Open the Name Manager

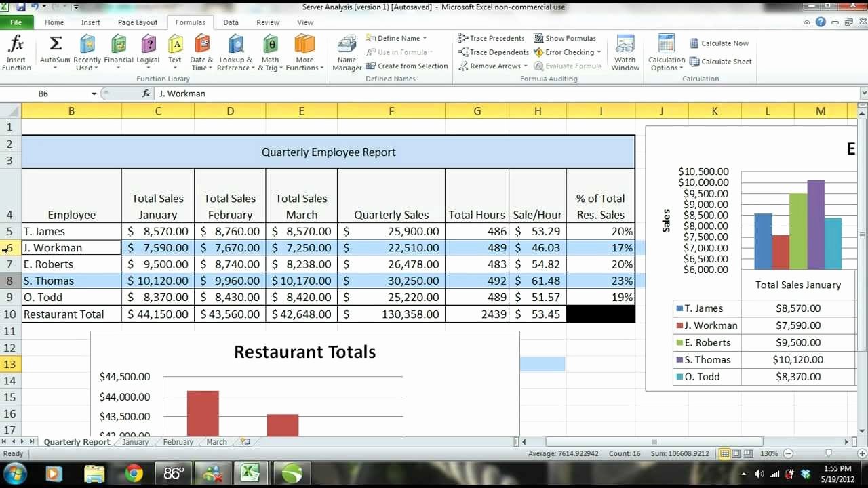tap(347, 53)
